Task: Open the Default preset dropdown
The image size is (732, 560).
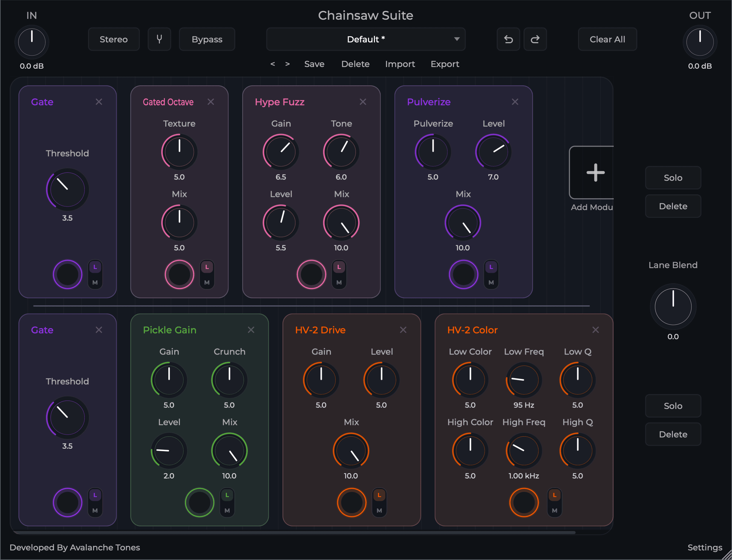Action: [366, 39]
